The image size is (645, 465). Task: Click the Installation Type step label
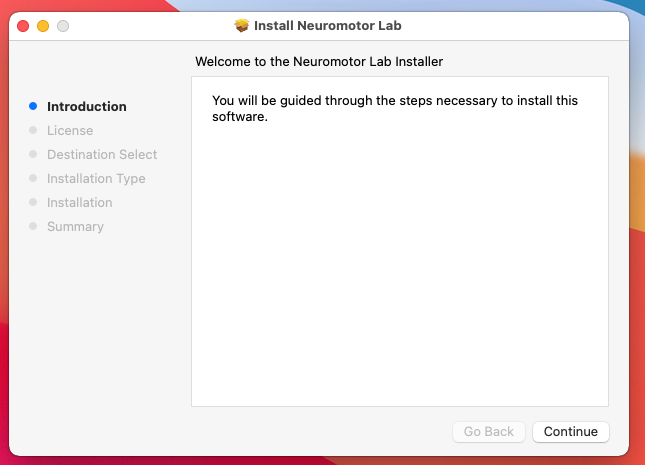pyautogui.click(x=96, y=179)
